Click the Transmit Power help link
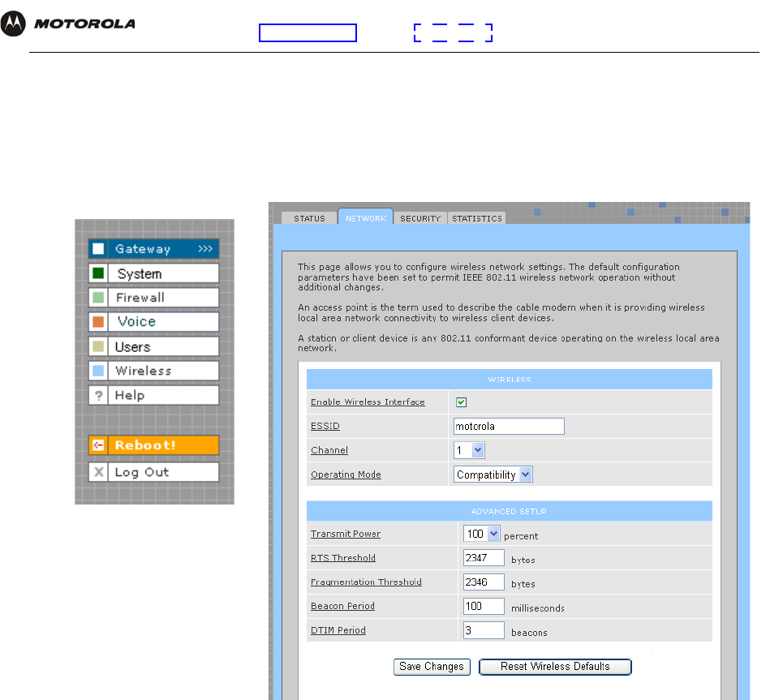783x700 pixels. (x=346, y=534)
